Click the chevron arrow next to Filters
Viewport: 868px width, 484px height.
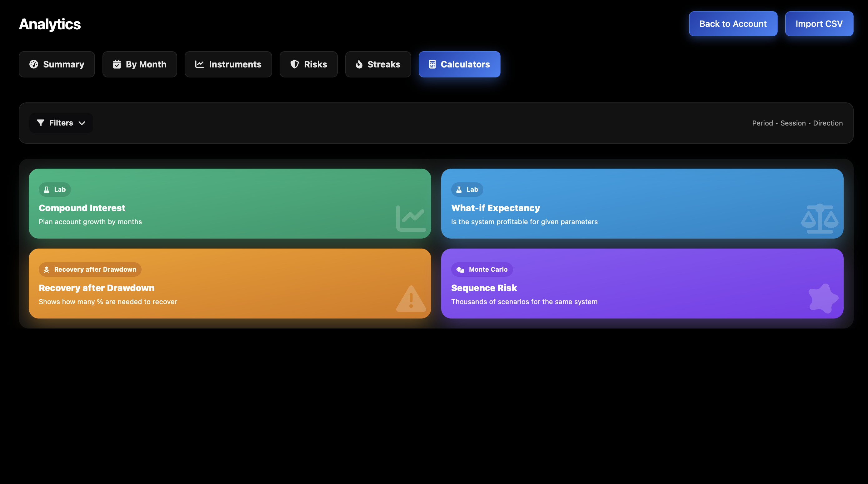tap(82, 123)
